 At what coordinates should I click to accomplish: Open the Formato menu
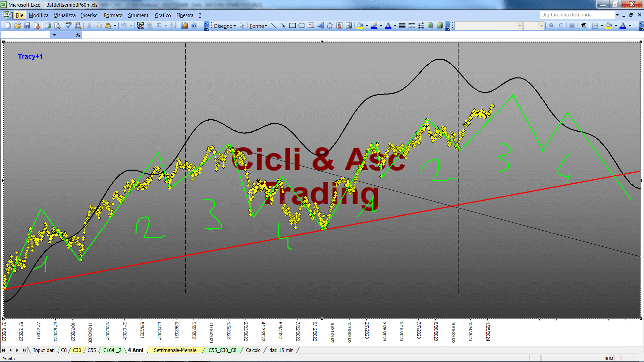[x=113, y=15]
